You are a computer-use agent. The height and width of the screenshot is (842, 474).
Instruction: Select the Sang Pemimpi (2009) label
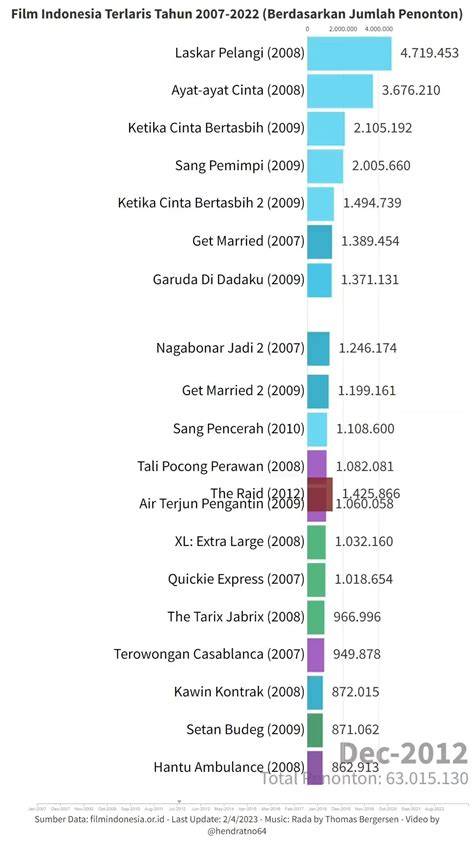click(x=240, y=166)
